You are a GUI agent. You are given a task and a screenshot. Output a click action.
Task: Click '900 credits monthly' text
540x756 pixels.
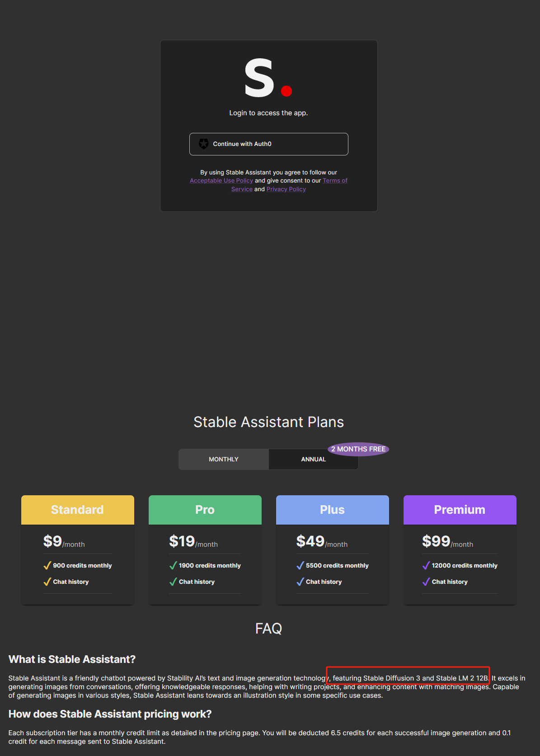coord(82,565)
